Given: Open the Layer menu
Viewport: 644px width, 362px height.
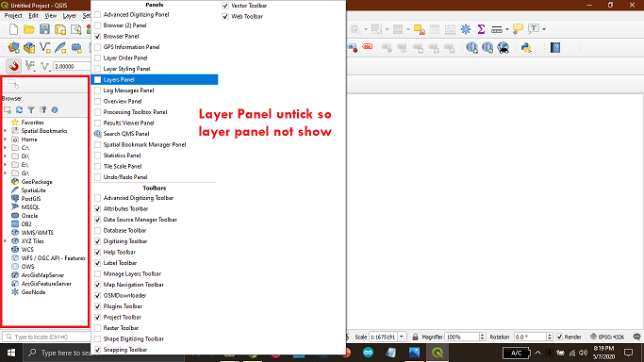Looking at the screenshot, I should coord(70,16).
